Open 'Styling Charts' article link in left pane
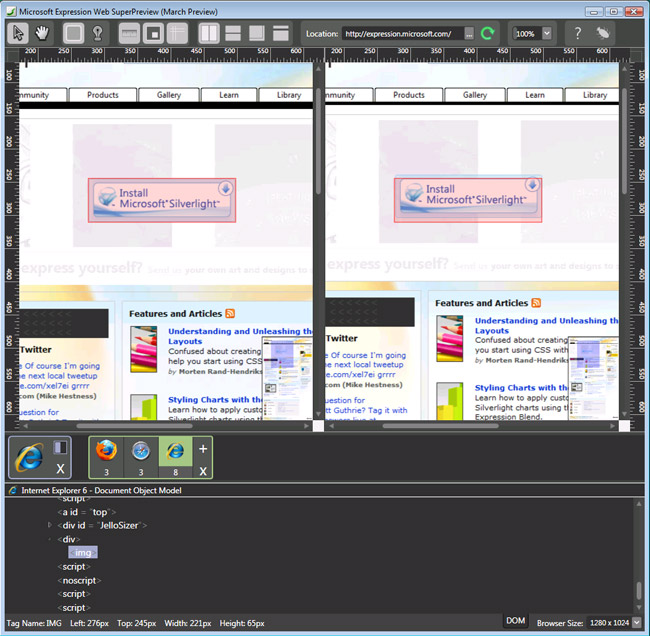The height and width of the screenshot is (636, 650). (215, 399)
